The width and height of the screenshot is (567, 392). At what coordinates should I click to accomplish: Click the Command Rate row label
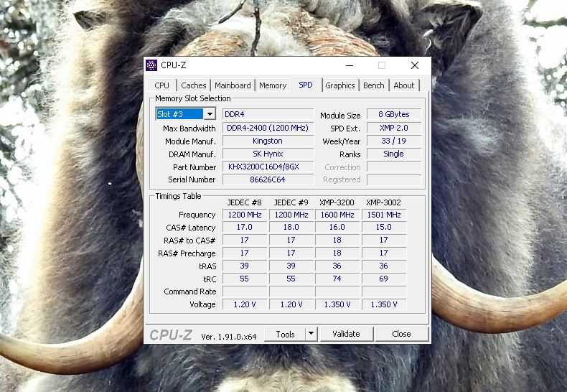pyautogui.click(x=190, y=291)
